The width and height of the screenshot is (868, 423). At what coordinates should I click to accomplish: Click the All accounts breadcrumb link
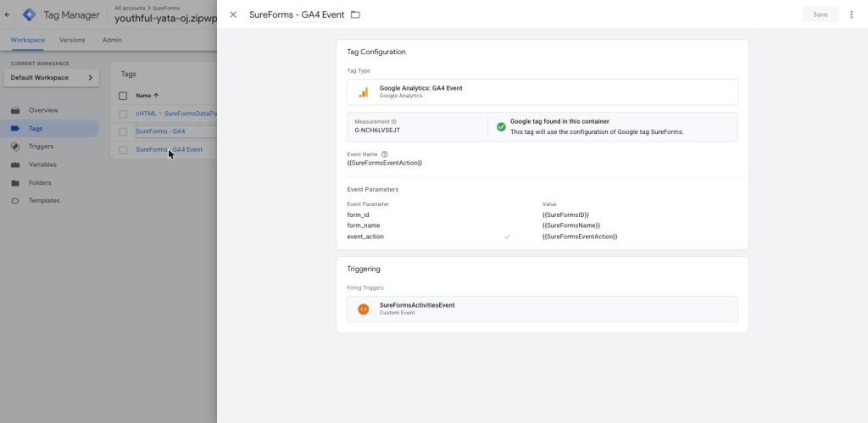(x=130, y=8)
